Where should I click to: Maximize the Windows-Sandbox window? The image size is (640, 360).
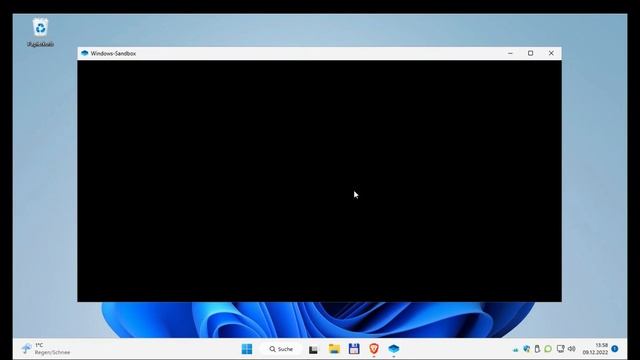coord(531,53)
